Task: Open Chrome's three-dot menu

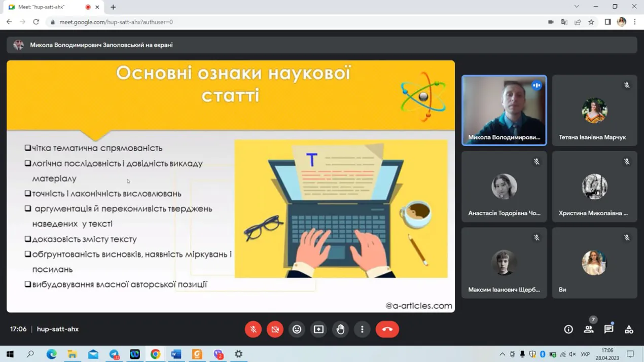Action: 635,22
